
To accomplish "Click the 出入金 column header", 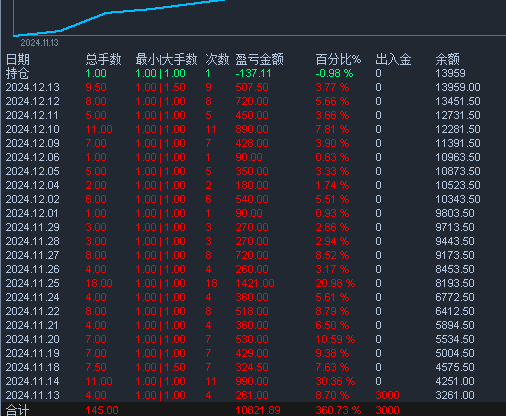I will (x=393, y=59).
